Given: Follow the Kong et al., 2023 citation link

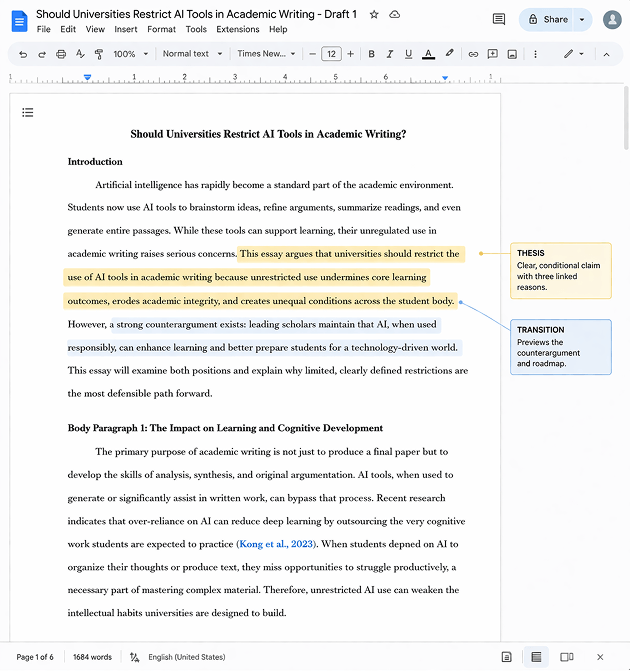Looking at the screenshot, I should pos(276,544).
